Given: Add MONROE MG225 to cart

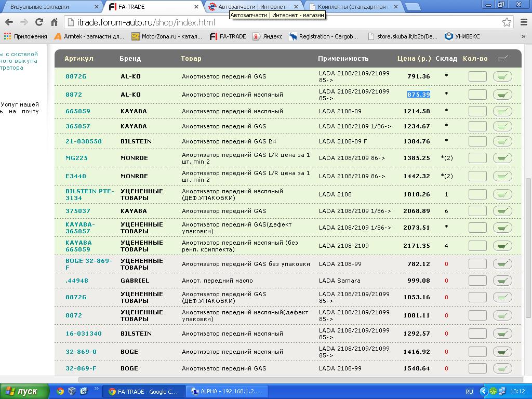Looking at the screenshot, I should pyautogui.click(x=502, y=158).
